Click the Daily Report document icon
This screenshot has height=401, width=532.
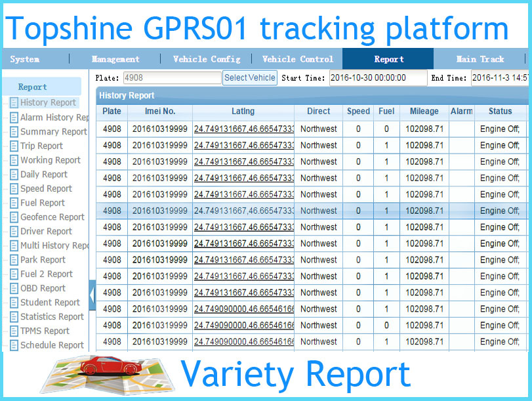14,175
